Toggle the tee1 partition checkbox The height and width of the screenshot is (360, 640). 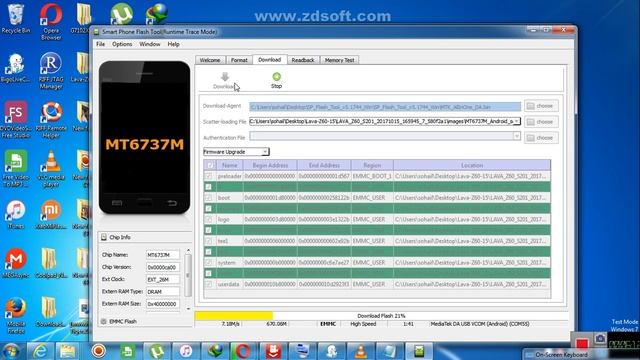(x=209, y=241)
